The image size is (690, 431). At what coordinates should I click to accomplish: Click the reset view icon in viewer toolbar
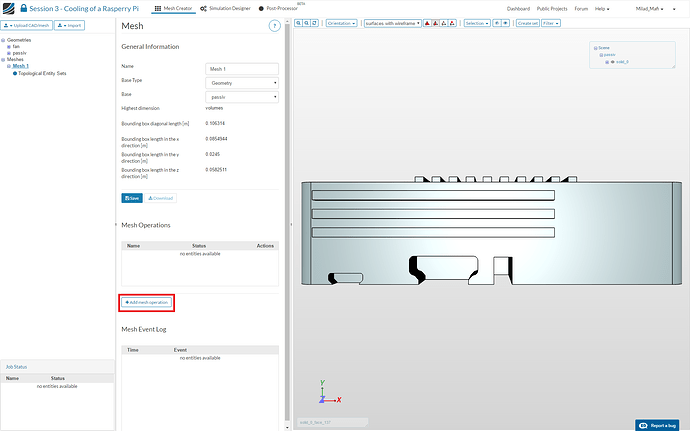(x=315, y=23)
